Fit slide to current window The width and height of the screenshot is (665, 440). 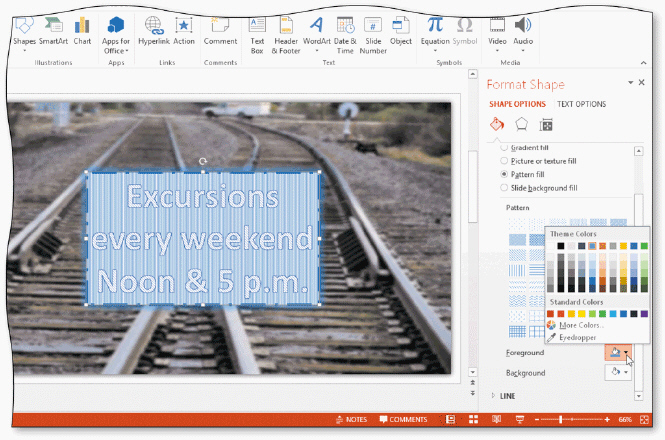644,420
